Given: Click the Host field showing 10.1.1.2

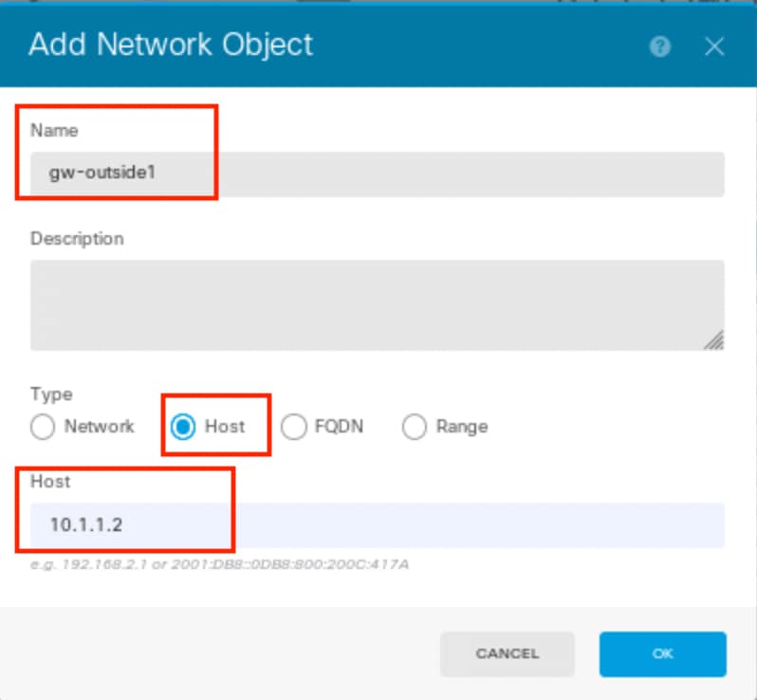Looking at the screenshot, I should 377,525.
